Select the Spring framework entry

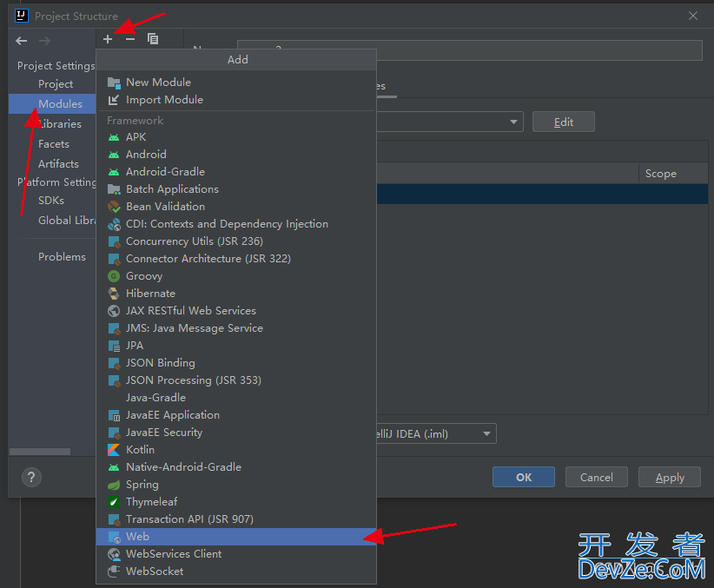coord(236,485)
